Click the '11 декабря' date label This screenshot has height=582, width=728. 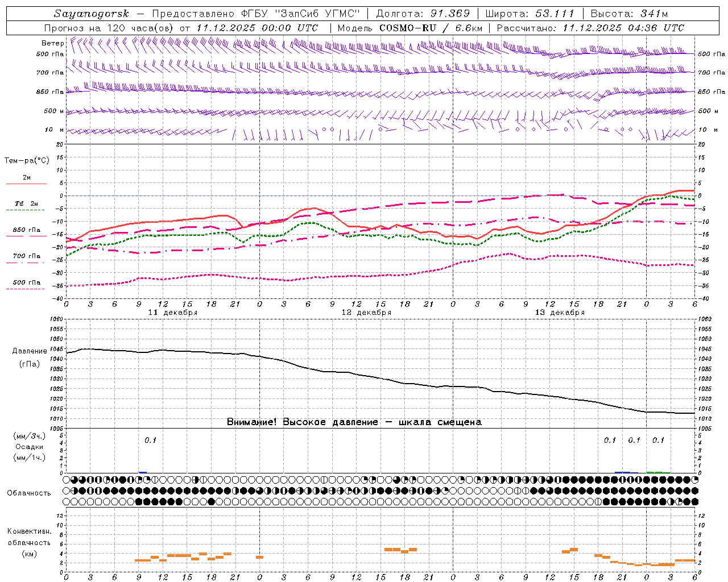tap(173, 313)
